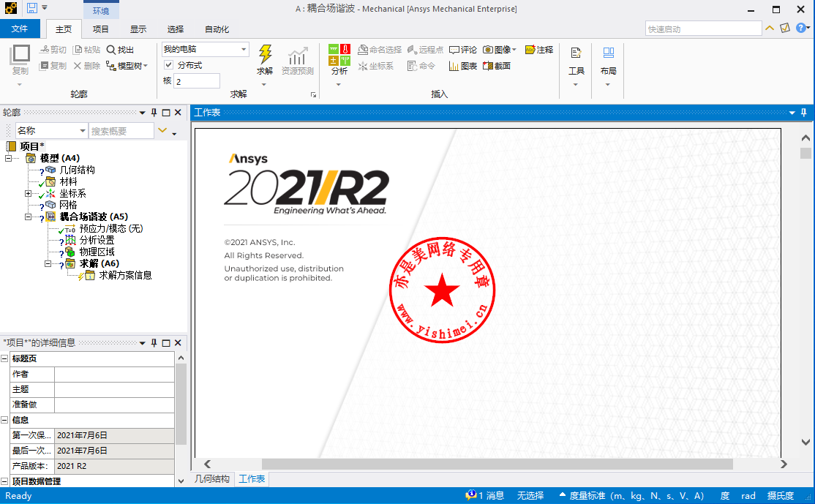Open the 图像 image dropdown

tap(500, 50)
